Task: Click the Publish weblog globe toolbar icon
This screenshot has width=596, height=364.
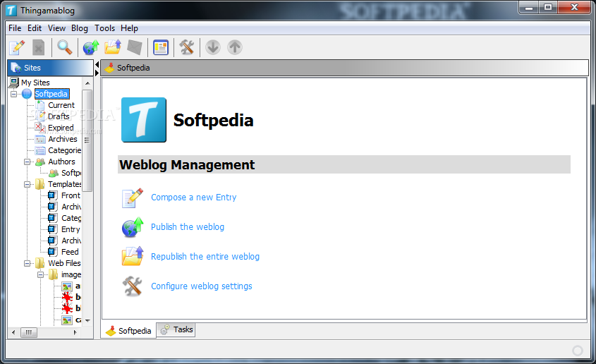Action: click(x=91, y=47)
